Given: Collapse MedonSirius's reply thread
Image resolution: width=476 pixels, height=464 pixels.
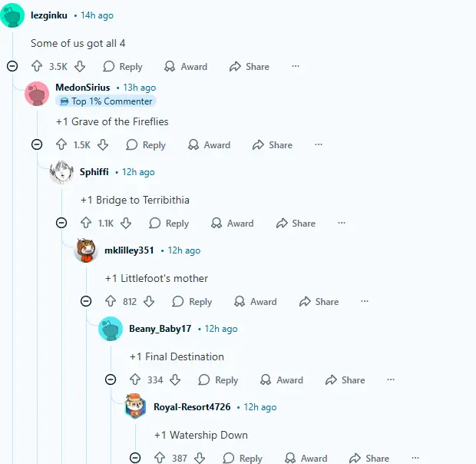Looking at the screenshot, I should click(37, 144).
